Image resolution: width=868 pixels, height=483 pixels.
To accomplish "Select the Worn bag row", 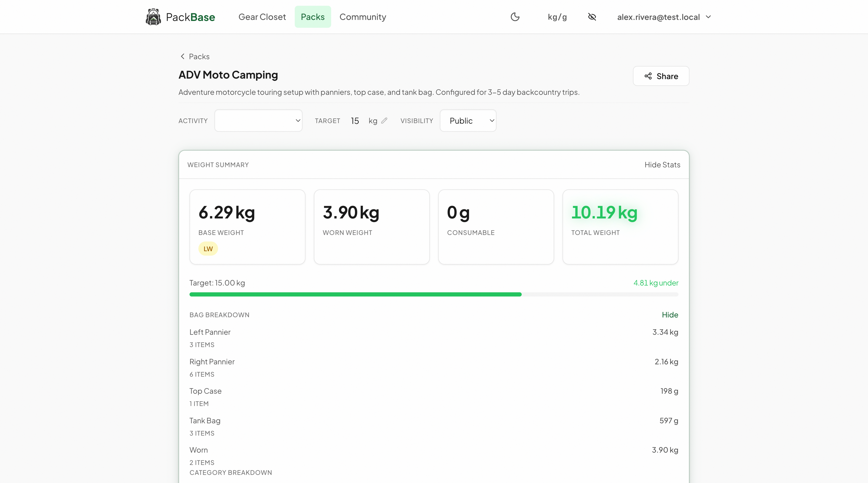I will 434,456.
